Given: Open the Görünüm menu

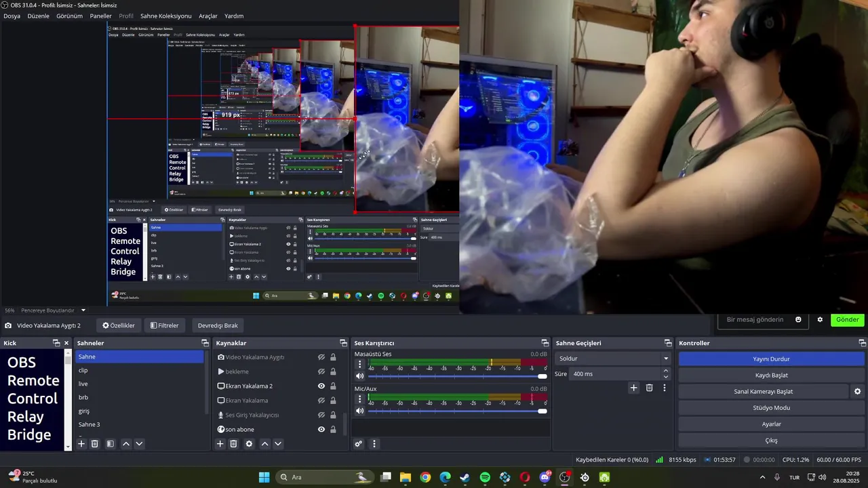Looking at the screenshot, I should [69, 16].
